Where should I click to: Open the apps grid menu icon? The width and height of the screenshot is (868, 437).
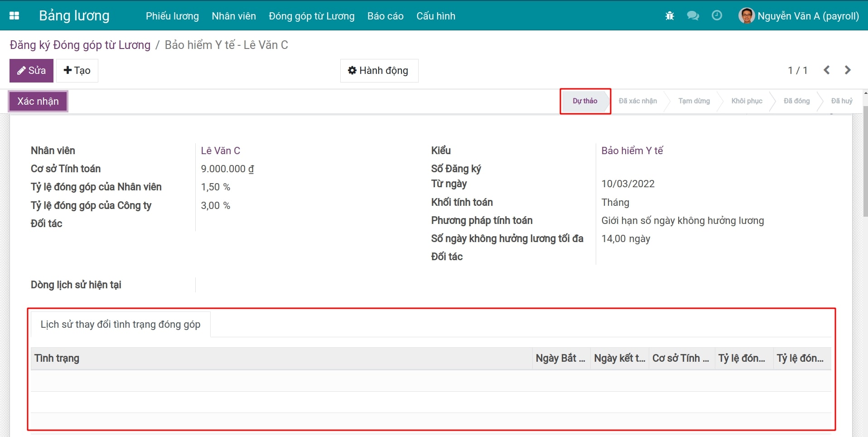(14, 16)
